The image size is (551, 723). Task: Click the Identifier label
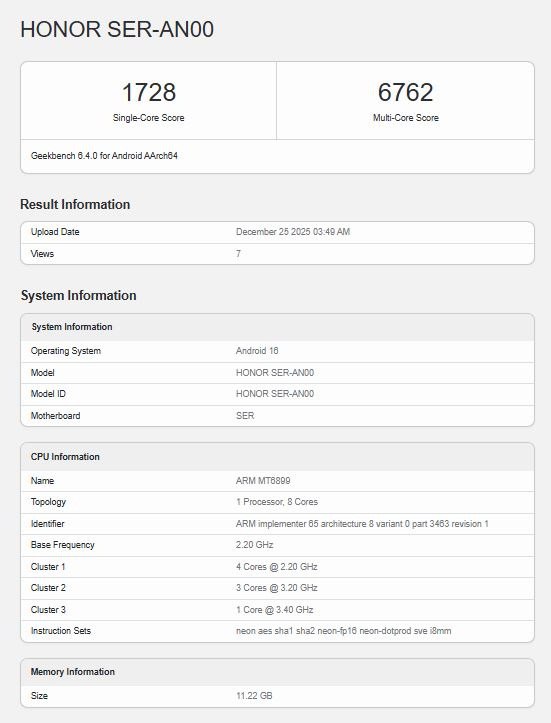pyautogui.click(x=47, y=524)
